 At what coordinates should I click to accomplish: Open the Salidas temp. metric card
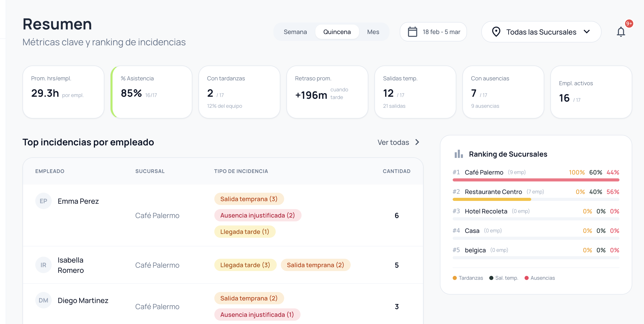tap(415, 92)
